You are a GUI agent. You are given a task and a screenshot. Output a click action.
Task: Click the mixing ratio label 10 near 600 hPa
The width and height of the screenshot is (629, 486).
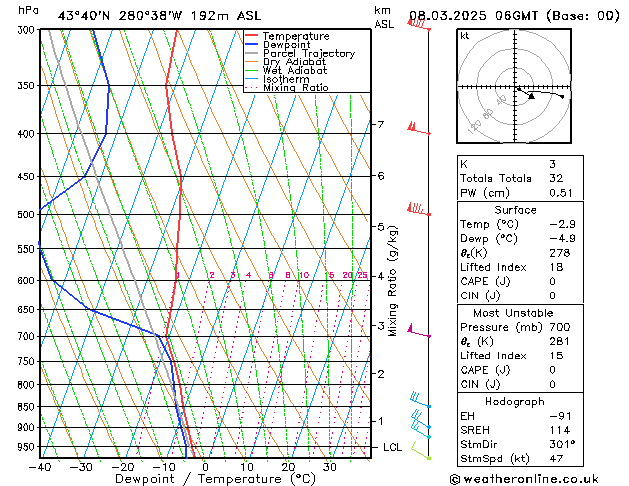pos(304,275)
